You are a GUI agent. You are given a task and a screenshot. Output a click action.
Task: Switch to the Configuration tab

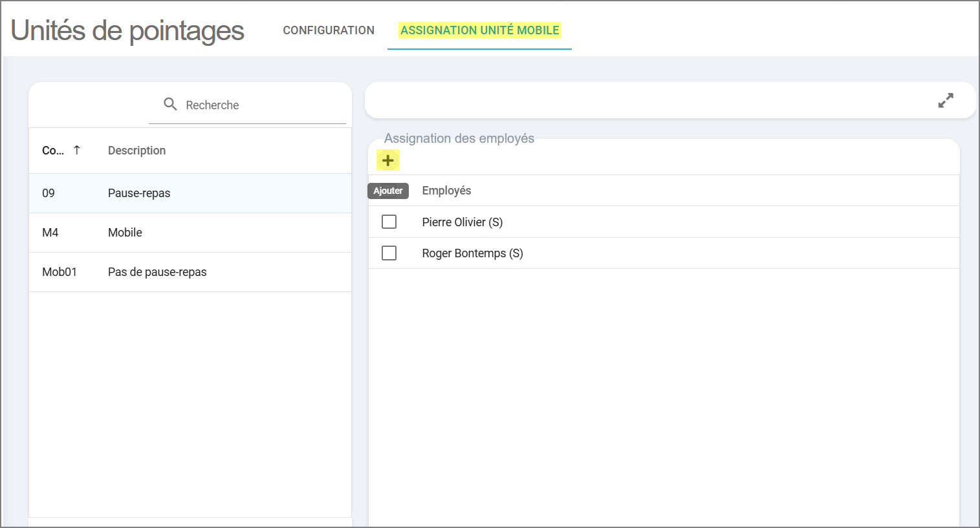[329, 30]
